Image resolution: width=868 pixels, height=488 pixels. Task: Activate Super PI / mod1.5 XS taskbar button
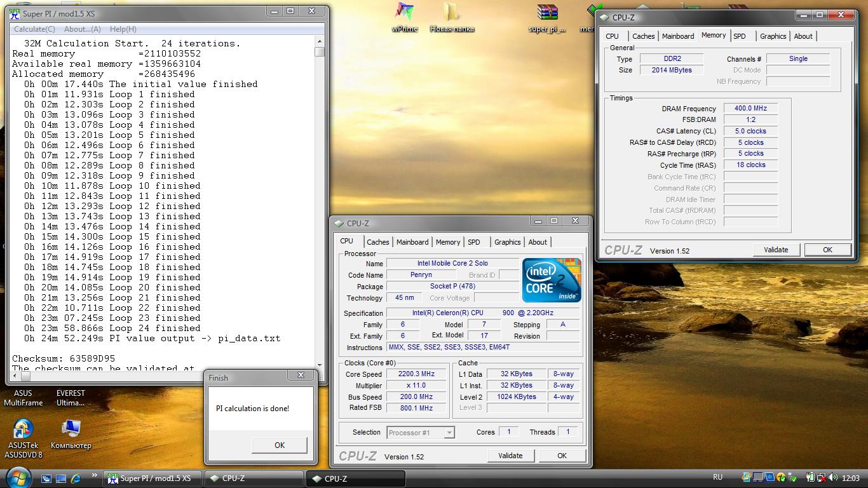pos(152,478)
